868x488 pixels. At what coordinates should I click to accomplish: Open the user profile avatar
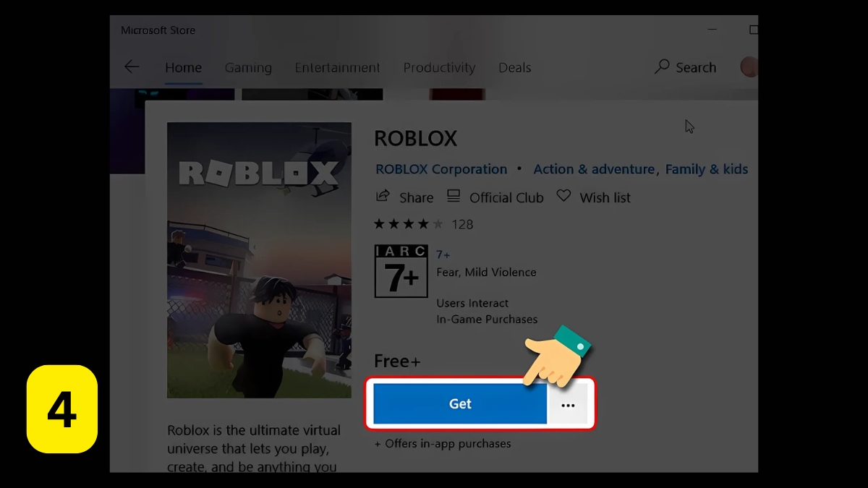coord(749,67)
